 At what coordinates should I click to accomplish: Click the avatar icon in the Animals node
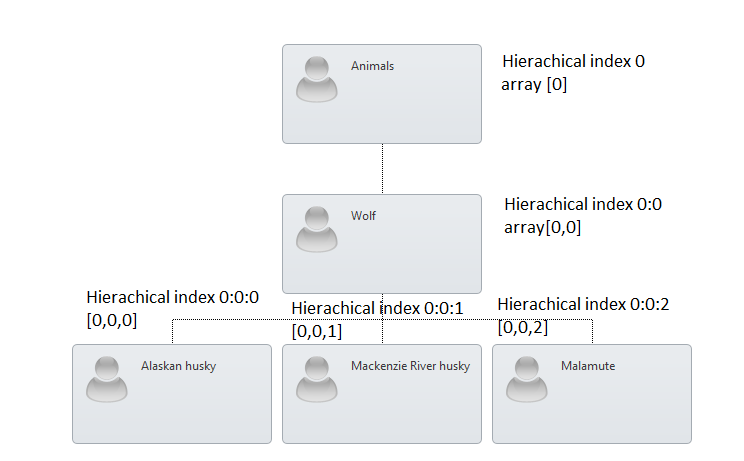[x=317, y=79]
